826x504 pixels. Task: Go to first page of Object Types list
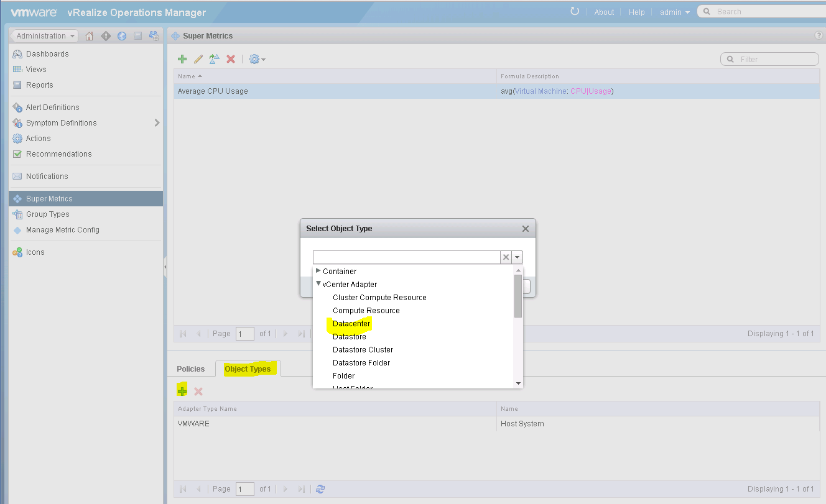pyautogui.click(x=183, y=489)
